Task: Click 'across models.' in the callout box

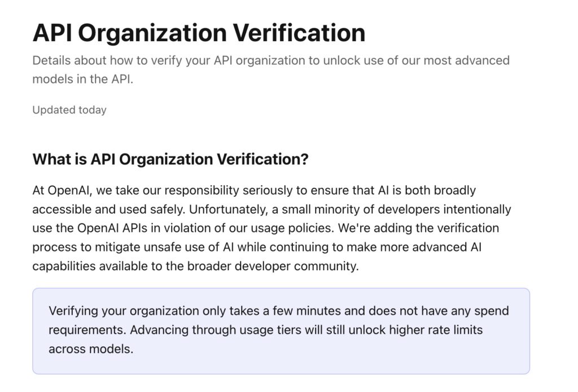Action: tap(91, 349)
